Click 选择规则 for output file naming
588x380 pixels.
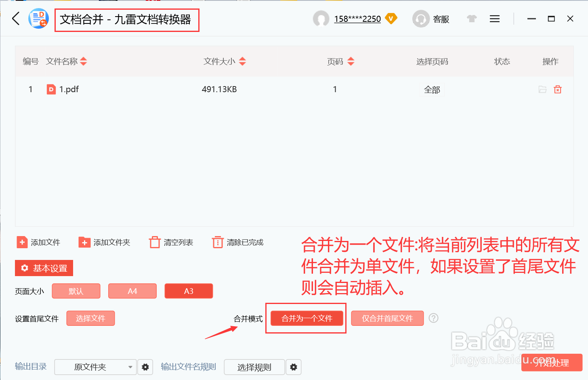(x=254, y=367)
